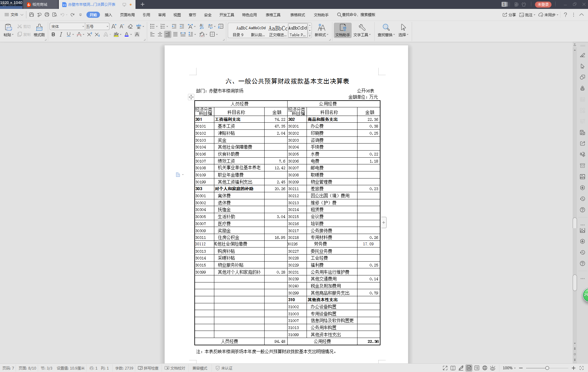Screen dimensions: 588x372
Task: Click the zoom out minus icon
Action: point(521,368)
